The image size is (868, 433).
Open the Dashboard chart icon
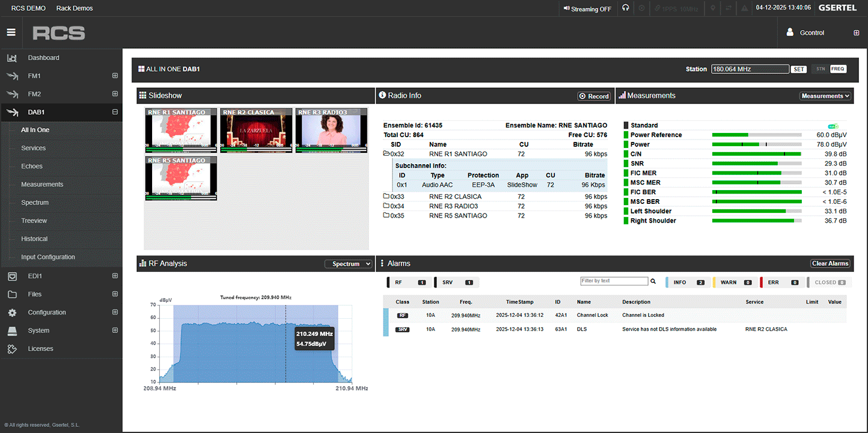point(11,58)
